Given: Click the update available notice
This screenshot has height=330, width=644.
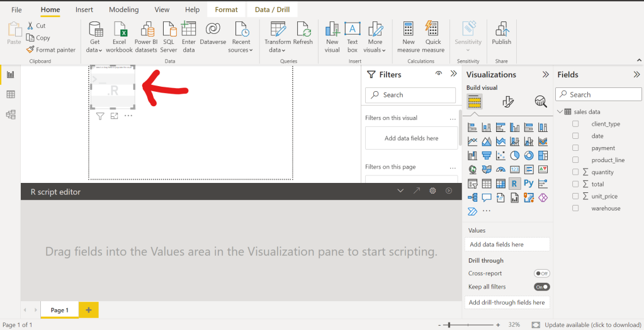Looking at the screenshot, I should pyautogui.click(x=592, y=325).
